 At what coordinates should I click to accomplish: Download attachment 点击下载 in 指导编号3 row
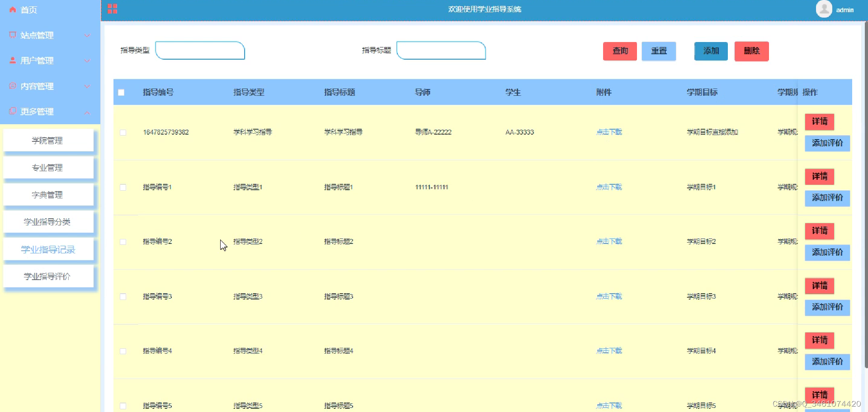[609, 297]
